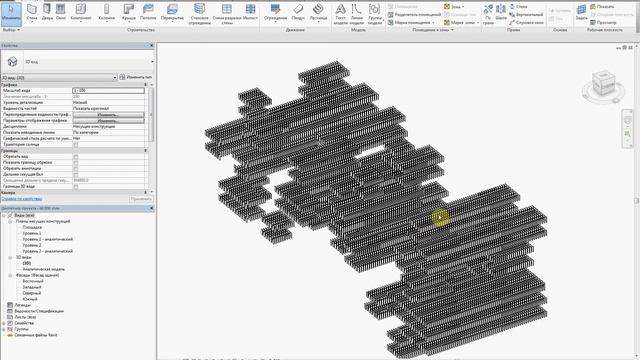Collapse the 3D виды tree node
The height and width of the screenshot is (360, 640).
tap(10, 258)
